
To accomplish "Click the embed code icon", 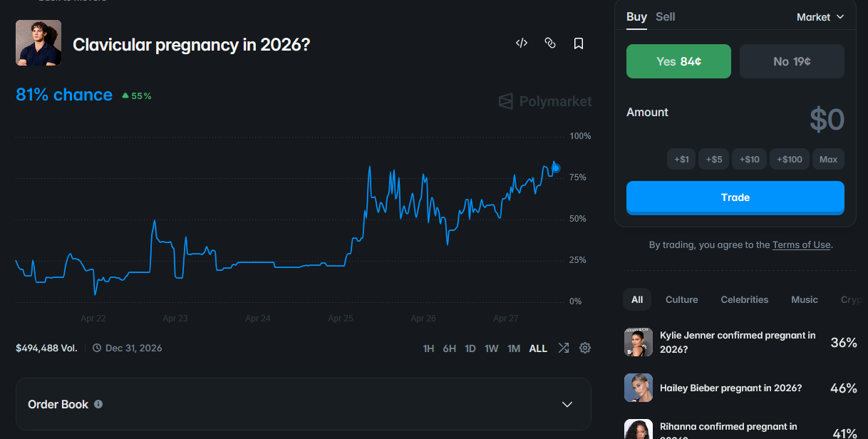I will click(522, 43).
